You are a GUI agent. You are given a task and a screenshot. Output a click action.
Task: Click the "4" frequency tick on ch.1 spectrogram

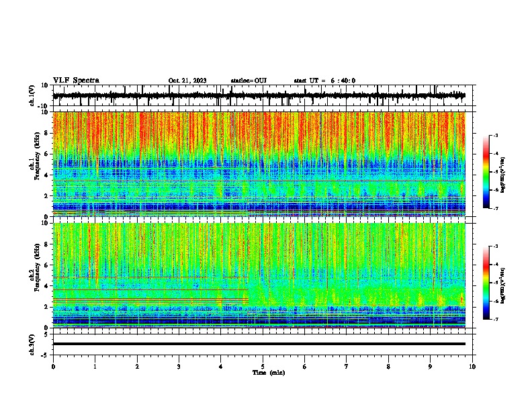pyautogui.click(x=46, y=175)
